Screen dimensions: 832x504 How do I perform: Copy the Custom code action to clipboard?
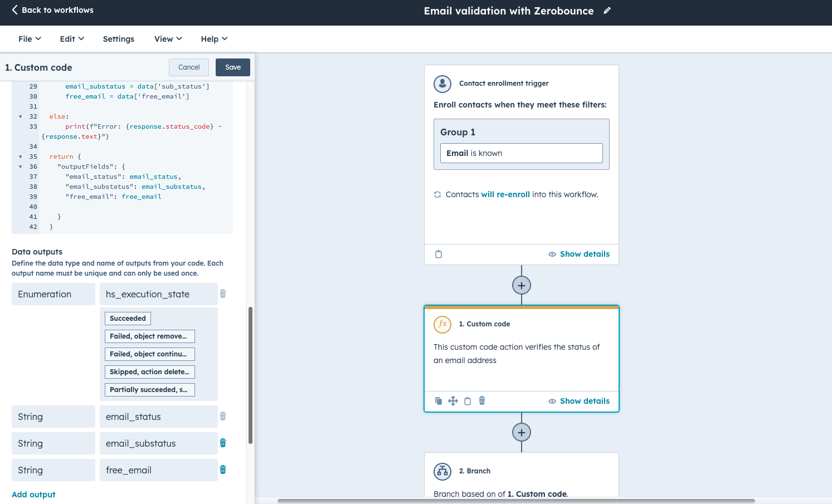468,401
